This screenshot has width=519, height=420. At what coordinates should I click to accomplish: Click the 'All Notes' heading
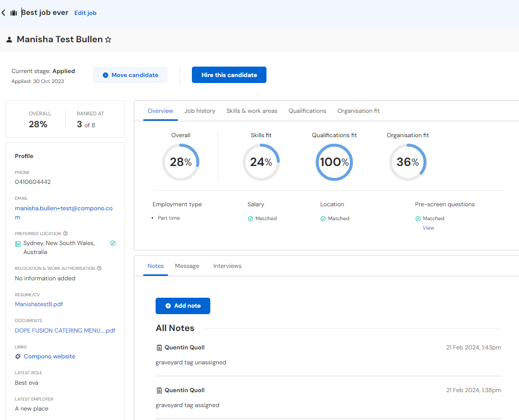175,328
